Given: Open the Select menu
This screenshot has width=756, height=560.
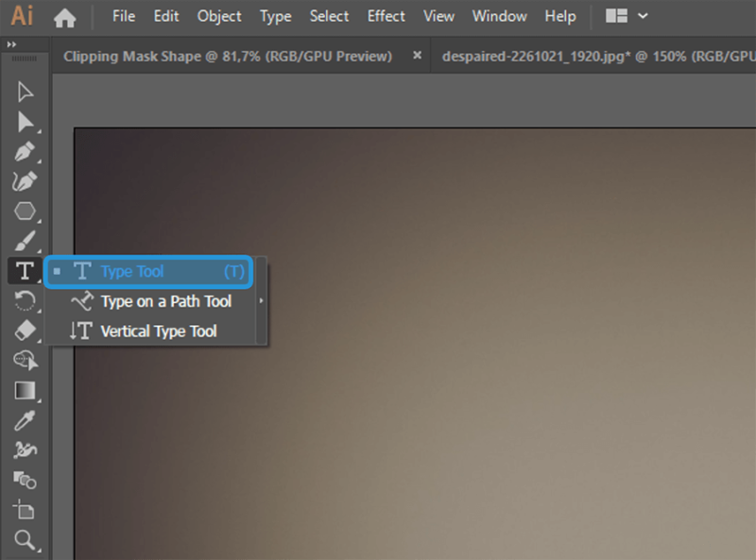Looking at the screenshot, I should click(329, 16).
